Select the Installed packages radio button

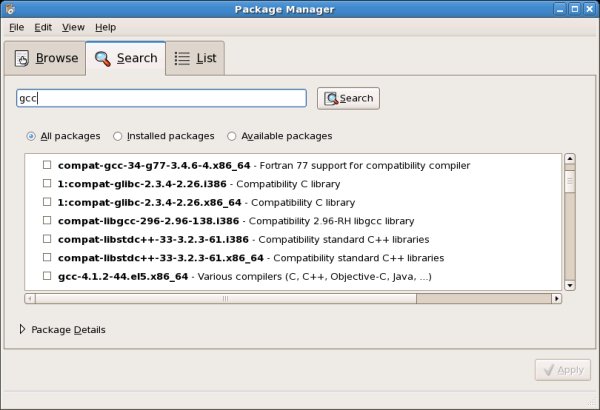[117, 136]
